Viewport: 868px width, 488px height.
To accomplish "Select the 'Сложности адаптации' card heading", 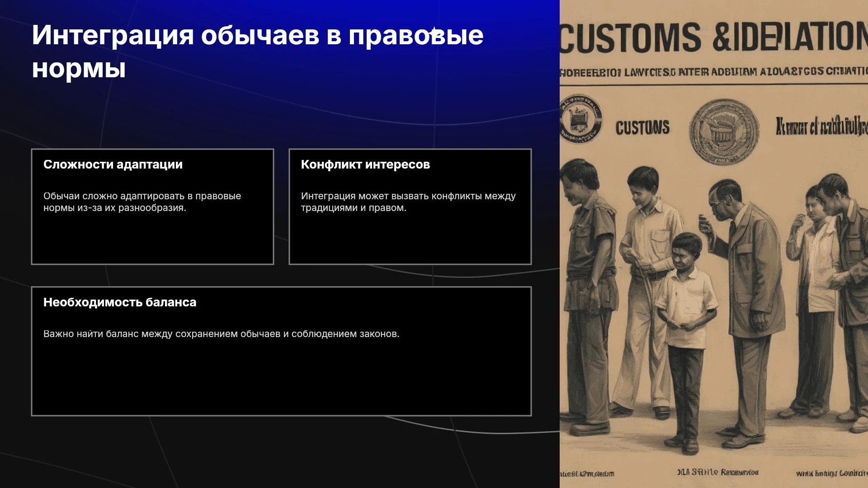I will point(113,164).
